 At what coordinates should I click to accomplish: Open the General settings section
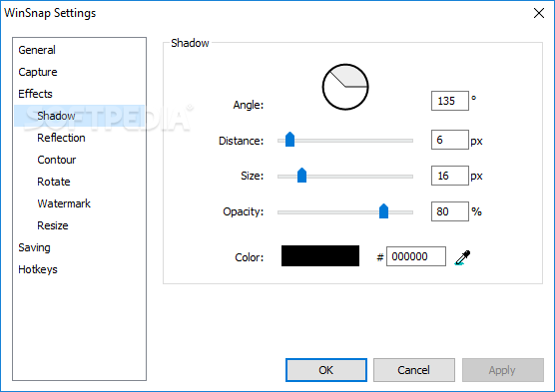[37, 50]
